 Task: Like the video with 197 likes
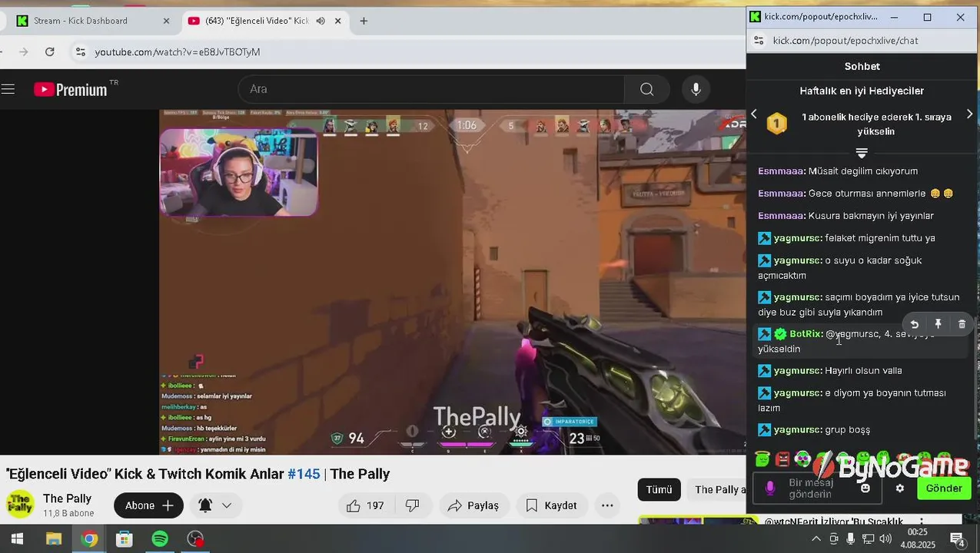click(x=365, y=505)
